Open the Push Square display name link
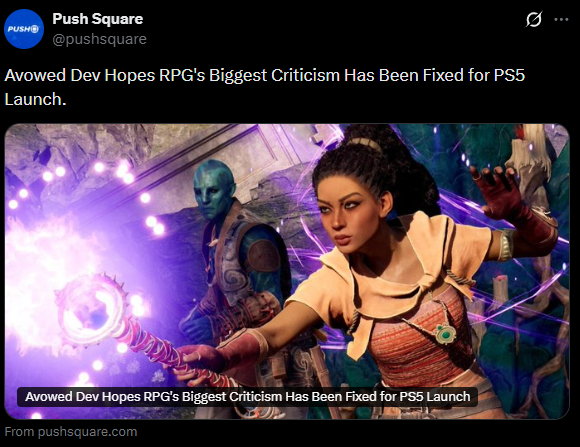The width and height of the screenshot is (580, 447). 98,19
